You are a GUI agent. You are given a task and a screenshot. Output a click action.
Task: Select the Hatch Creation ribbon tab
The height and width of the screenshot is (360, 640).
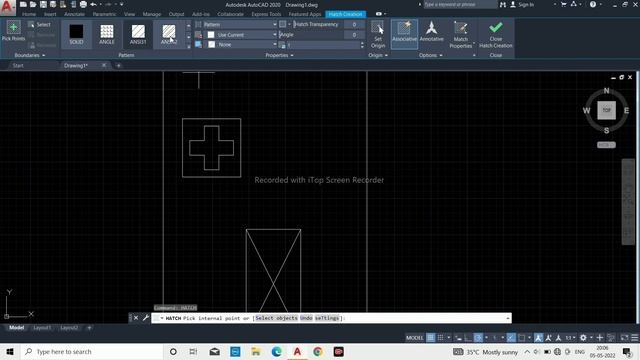pyautogui.click(x=345, y=14)
